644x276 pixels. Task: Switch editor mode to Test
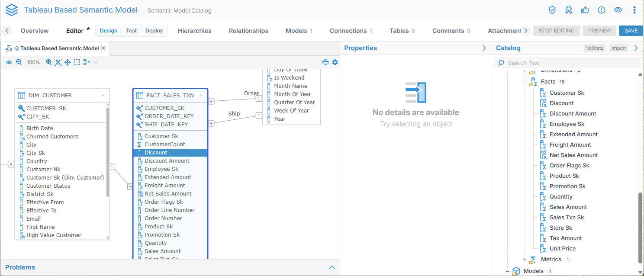(131, 31)
